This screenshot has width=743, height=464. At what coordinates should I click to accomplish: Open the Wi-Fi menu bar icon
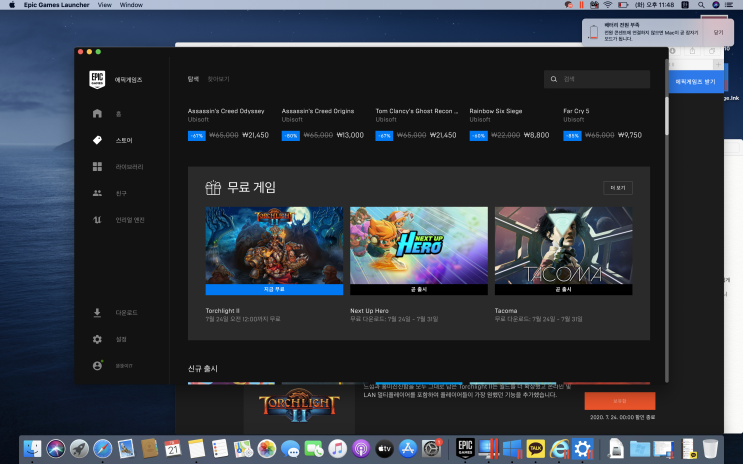coord(607,5)
